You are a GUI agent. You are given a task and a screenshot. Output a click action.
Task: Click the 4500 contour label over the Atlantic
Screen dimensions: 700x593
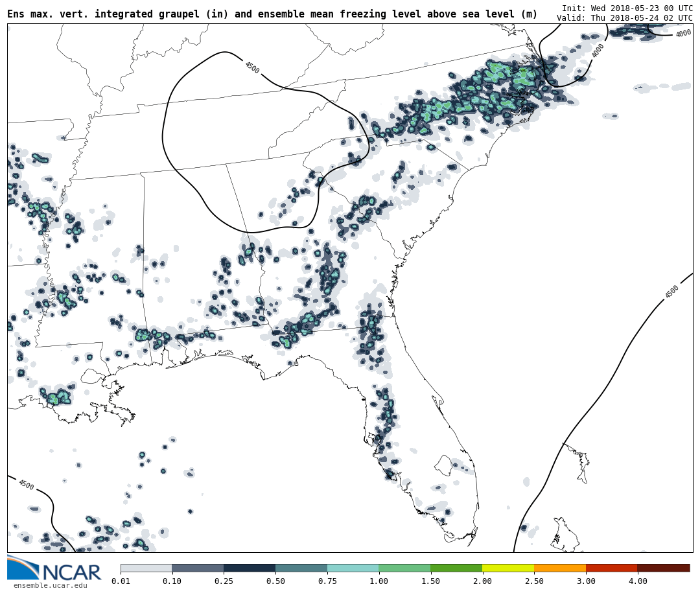coord(671,292)
